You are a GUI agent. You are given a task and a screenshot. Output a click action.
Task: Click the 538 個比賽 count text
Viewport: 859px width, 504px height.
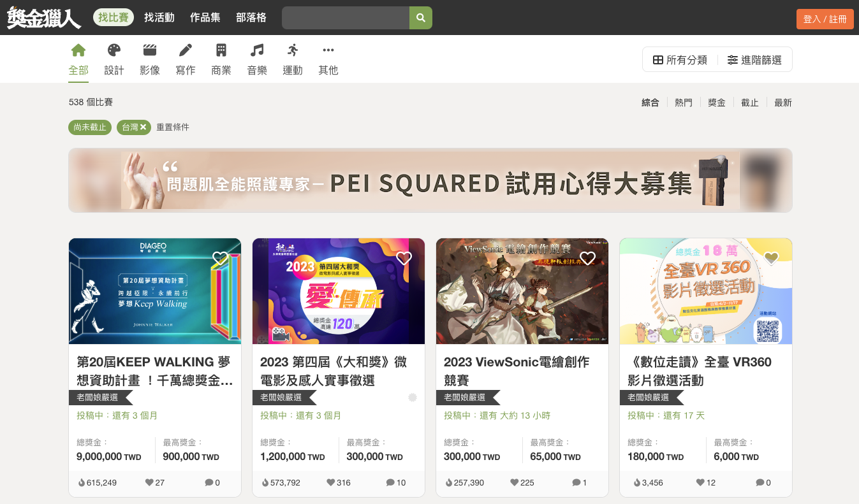click(91, 102)
